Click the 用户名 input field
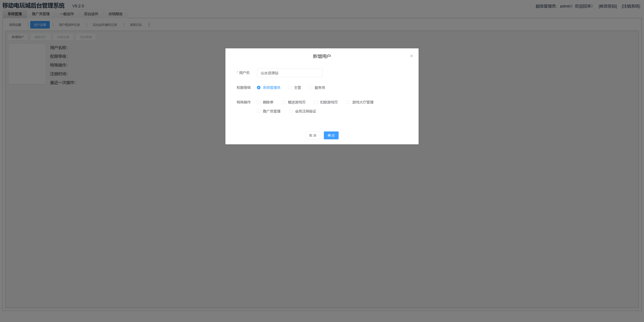This screenshot has width=644, height=322. (289, 73)
